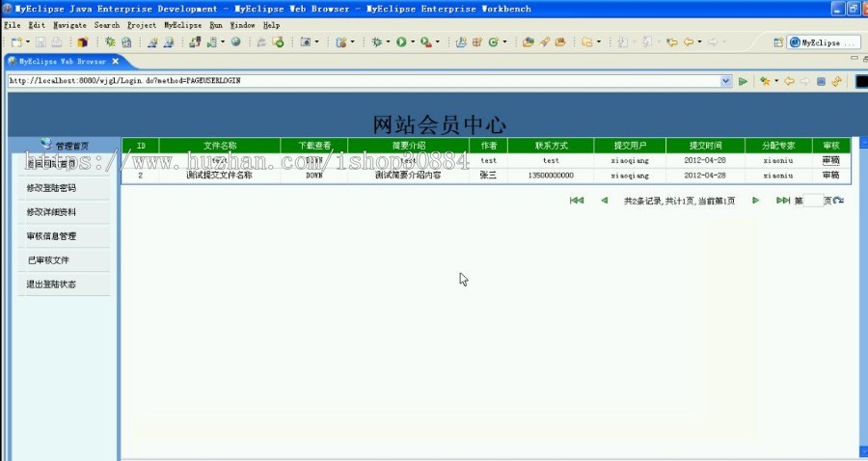
Task: Expand the Run dropdown arrow
Action: 413,42
